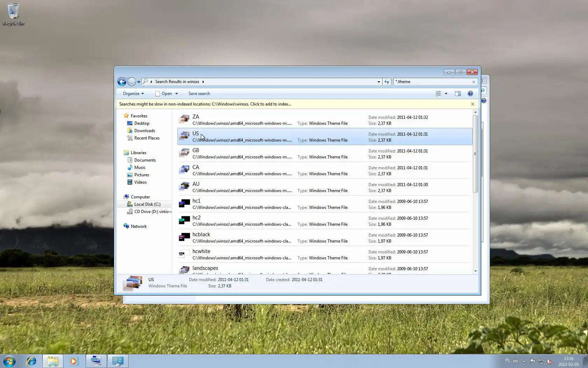Launch Windows Media Player from taskbar

pos(74,361)
